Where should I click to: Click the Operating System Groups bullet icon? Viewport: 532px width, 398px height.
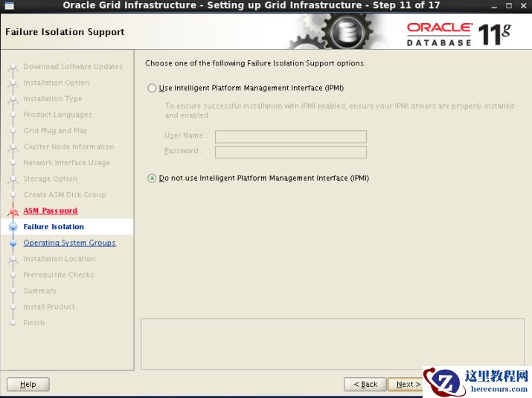[x=13, y=243]
